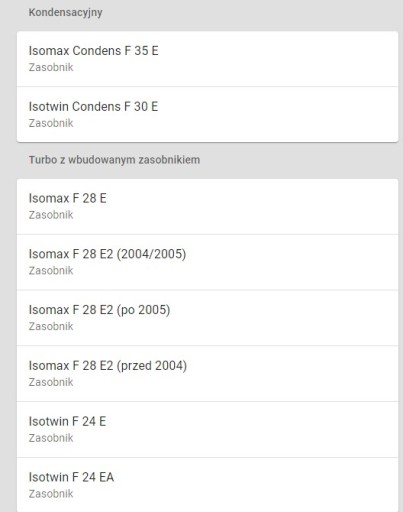Click Zasobnik under Isotwin F 24 E
Viewport: 403px width, 512px height.
pos(51,438)
